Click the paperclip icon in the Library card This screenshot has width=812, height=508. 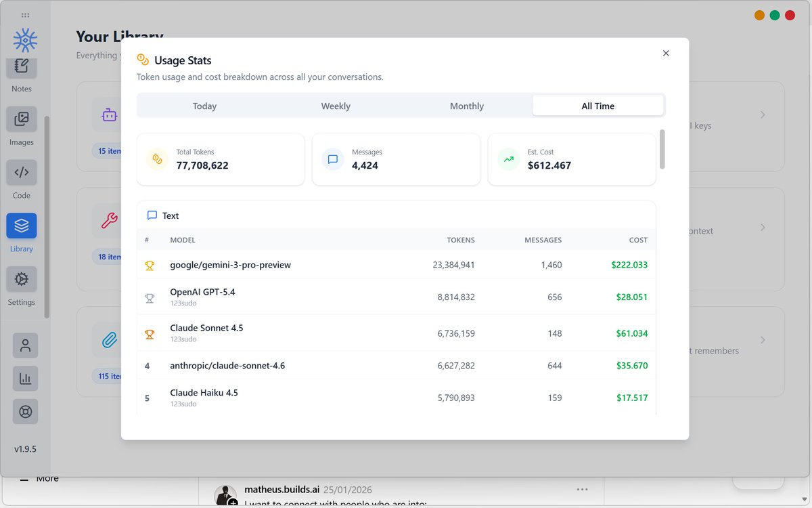(x=110, y=340)
